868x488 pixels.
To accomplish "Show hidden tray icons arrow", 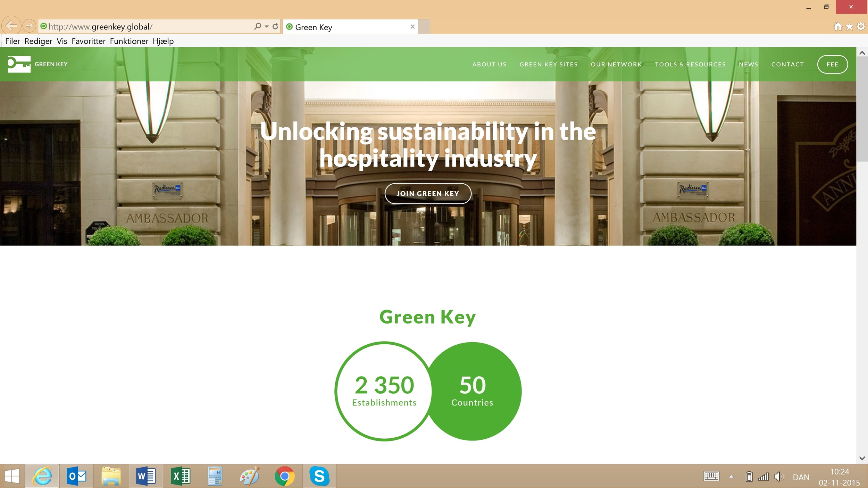I will click(731, 477).
